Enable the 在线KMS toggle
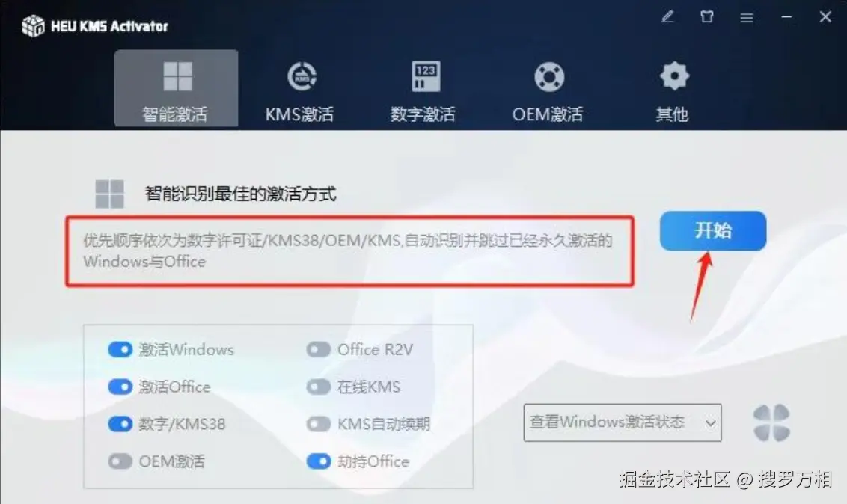 point(318,387)
